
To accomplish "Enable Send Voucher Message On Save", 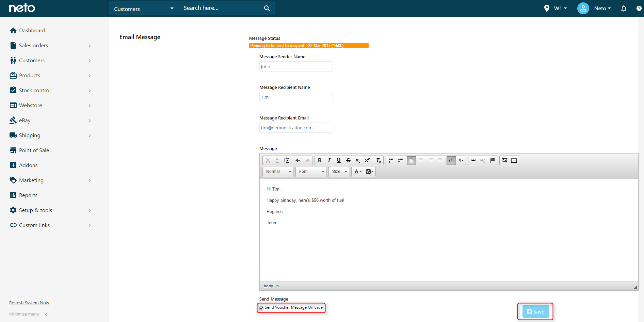I will pyautogui.click(x=261, y=308).
